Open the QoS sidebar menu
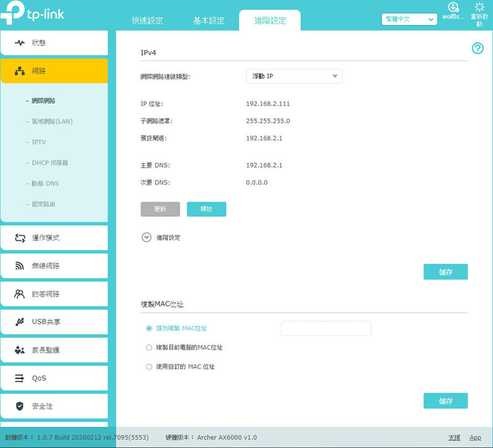Viewport: 493px width, 448px height. coord(54,378)
